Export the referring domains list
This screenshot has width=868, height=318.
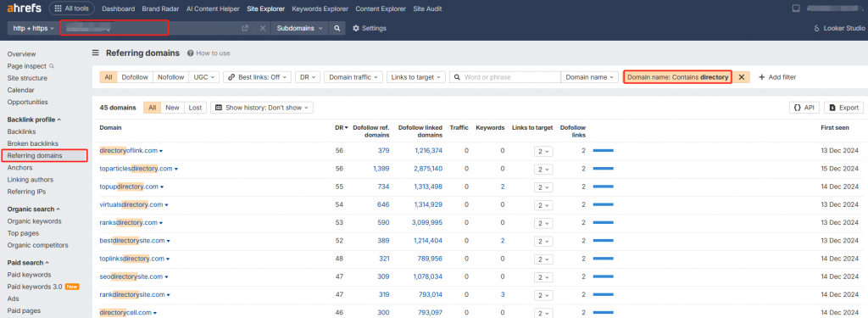[x=843, y=108]
